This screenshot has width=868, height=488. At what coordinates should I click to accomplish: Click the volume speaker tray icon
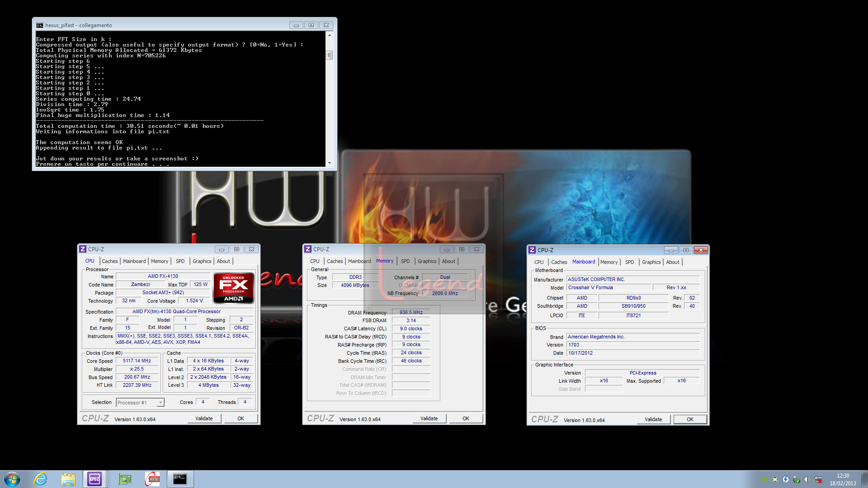(x=807, y=479)
